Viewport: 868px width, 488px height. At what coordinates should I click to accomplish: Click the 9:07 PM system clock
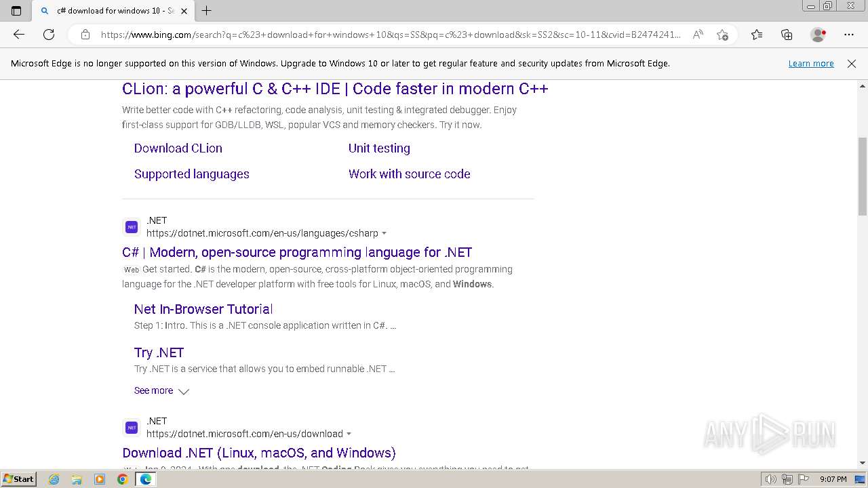tap(833, 479)
